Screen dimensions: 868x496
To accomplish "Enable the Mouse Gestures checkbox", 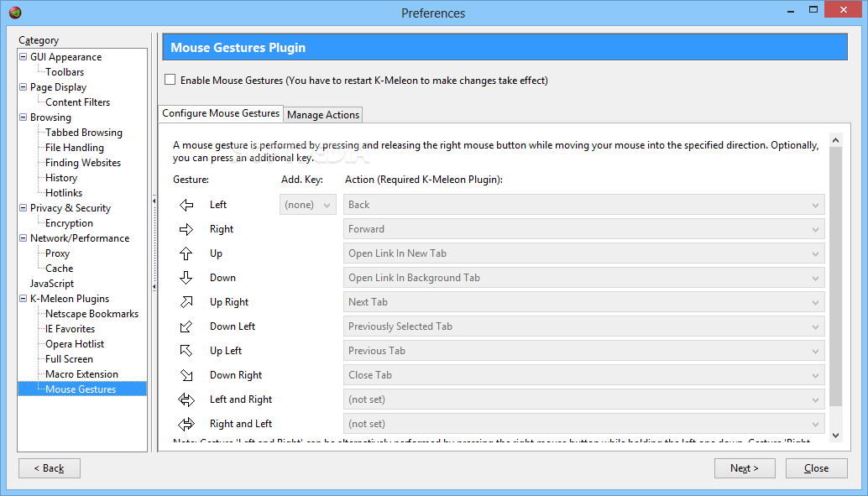I will [x=170, y=81].
